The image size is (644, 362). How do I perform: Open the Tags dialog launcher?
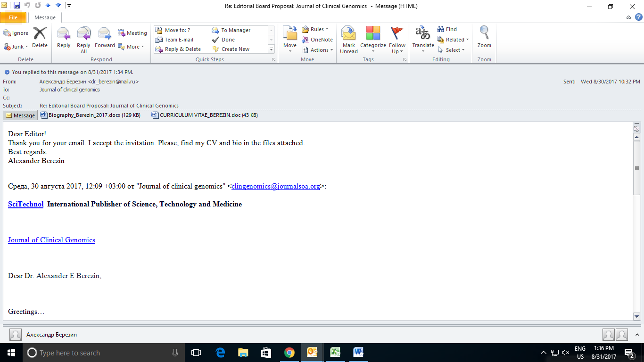tap(405, 60)
